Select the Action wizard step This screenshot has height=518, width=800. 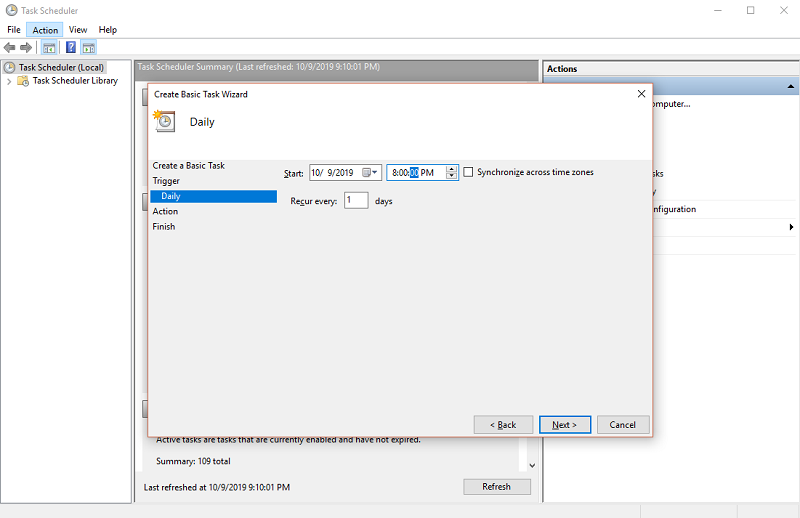[165, 211]
